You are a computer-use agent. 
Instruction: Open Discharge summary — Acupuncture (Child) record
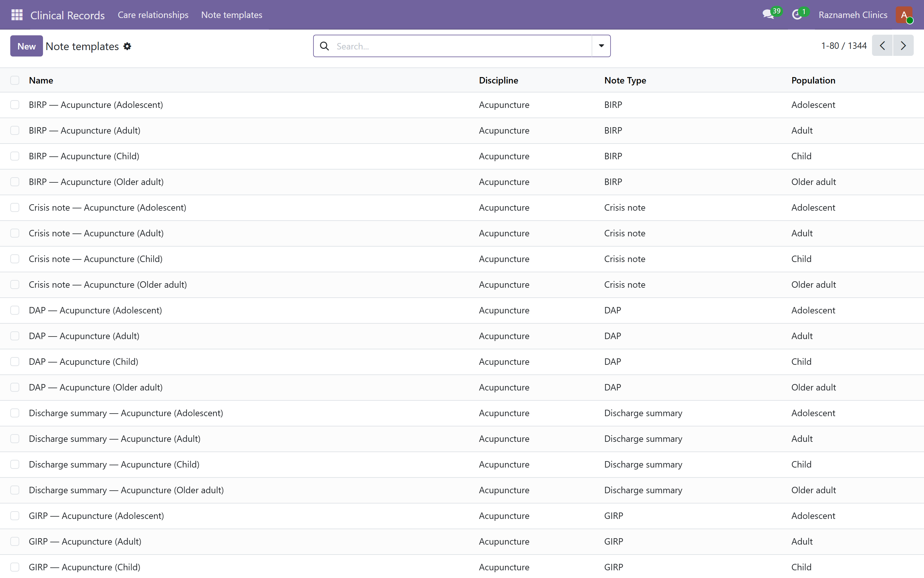pos(114,464)
